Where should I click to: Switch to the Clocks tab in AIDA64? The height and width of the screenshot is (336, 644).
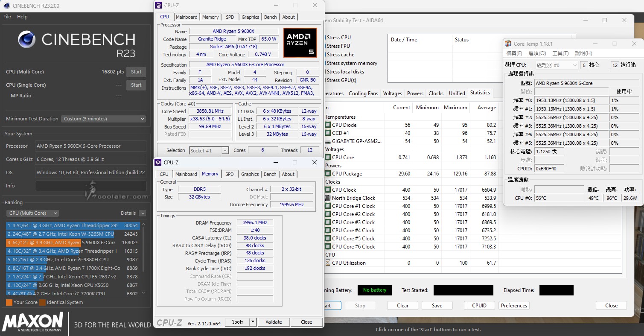coord(436,93)
